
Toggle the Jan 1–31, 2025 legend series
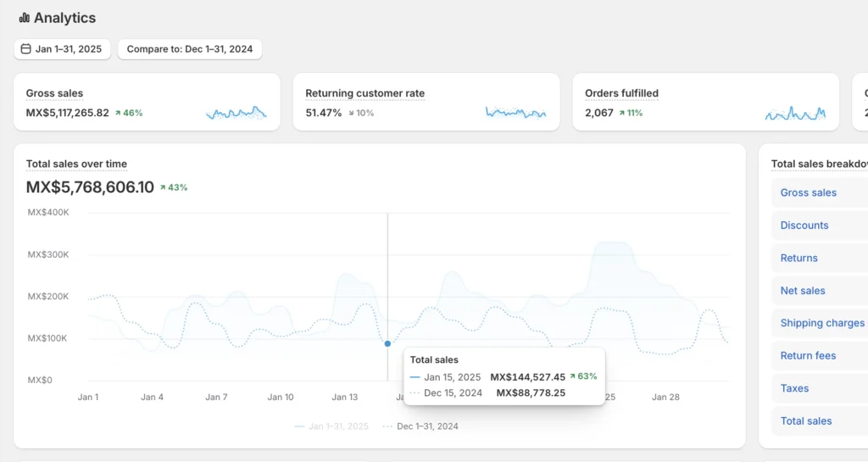(x=331, y=426)
